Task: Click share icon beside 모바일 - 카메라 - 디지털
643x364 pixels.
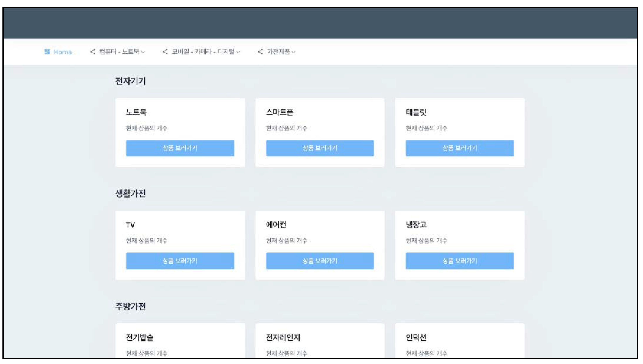Action: pos(165,52)
